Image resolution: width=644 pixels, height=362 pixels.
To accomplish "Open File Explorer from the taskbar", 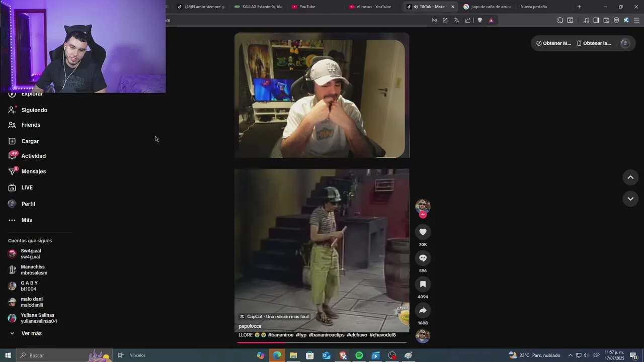I will (x=293, y=355).
